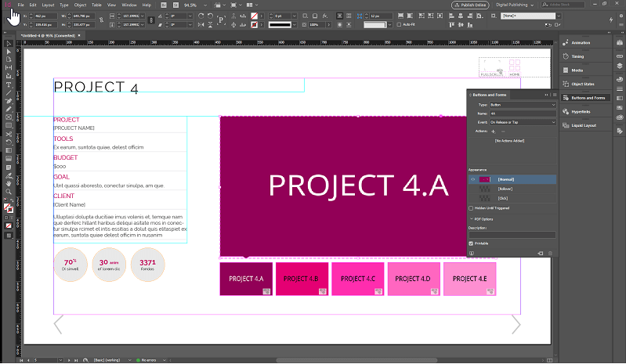The height and width of the screenshot is (364, 626).
Task: Click the add action plus icon
Action: point(493,132)
